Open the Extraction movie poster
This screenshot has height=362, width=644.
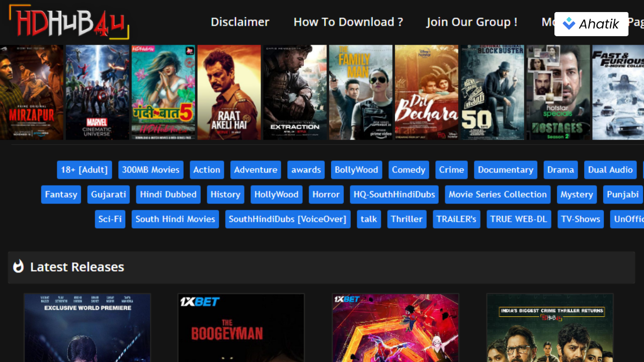pyautogui.click(x=295, y=93)
